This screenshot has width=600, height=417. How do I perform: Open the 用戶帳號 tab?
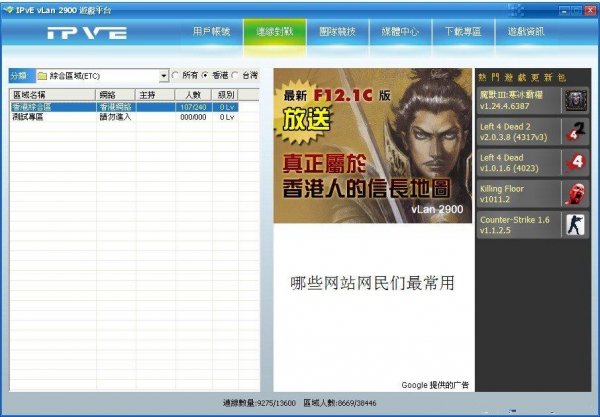(x=212, y=32)
